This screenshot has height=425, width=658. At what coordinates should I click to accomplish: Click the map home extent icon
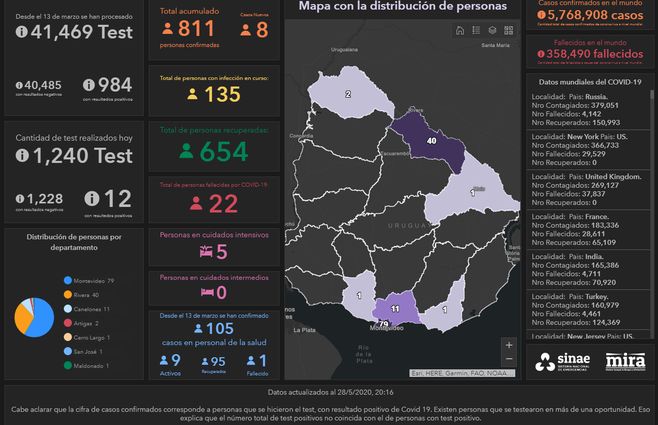click(459, 31)
